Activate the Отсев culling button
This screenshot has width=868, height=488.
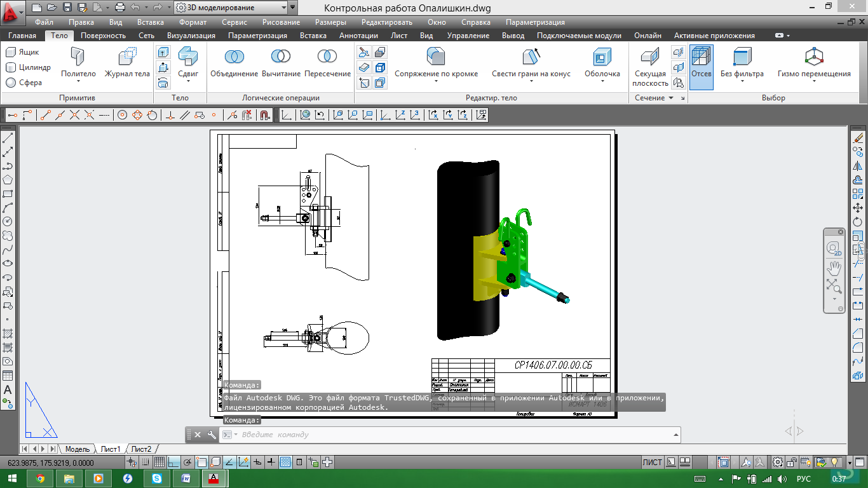(702, 67)
